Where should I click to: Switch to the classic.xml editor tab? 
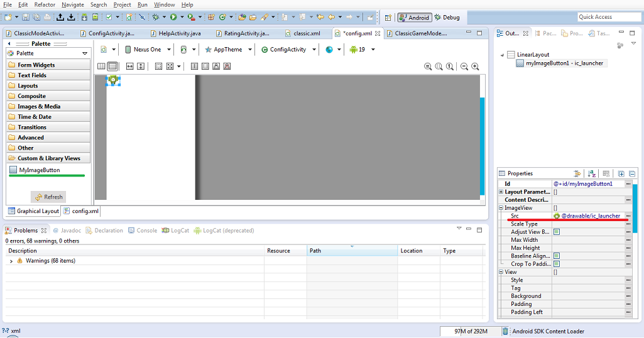tap(302, 33)
